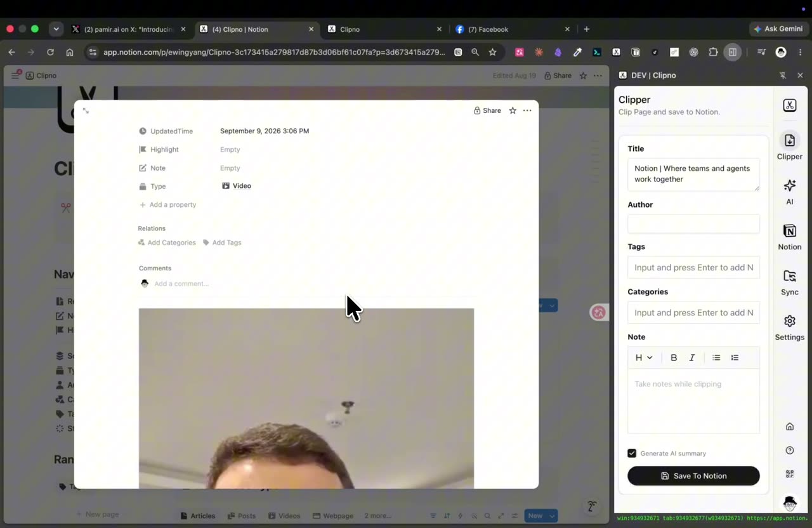
Task: Click the Title text area in Clipper
Action: point(693,175)
